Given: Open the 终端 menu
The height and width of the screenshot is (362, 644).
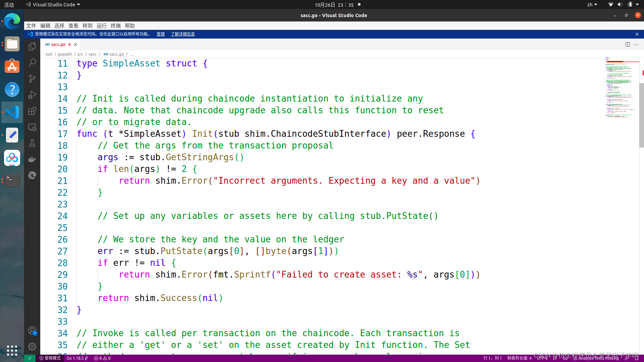Looking at the screenshot, I should (116, 26).
